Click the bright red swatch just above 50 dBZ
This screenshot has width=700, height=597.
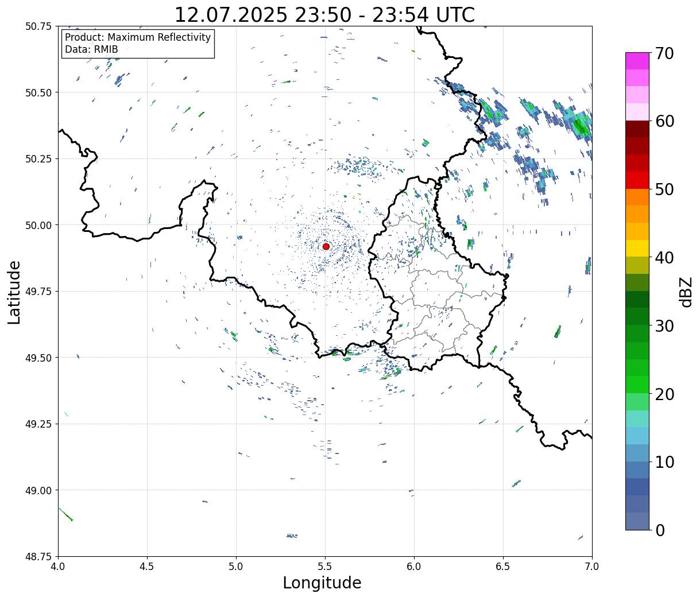[x=637, y=180]
